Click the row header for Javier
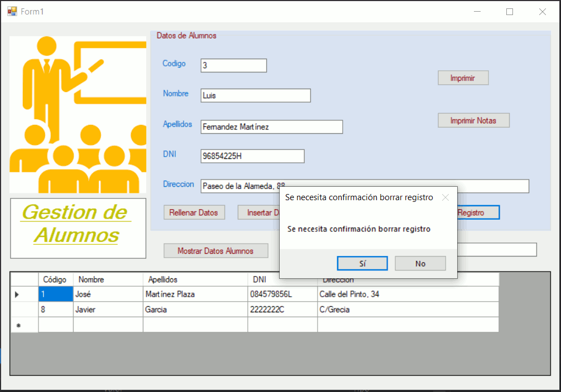This screenshot has height=392, width=561. coord(25,309)
